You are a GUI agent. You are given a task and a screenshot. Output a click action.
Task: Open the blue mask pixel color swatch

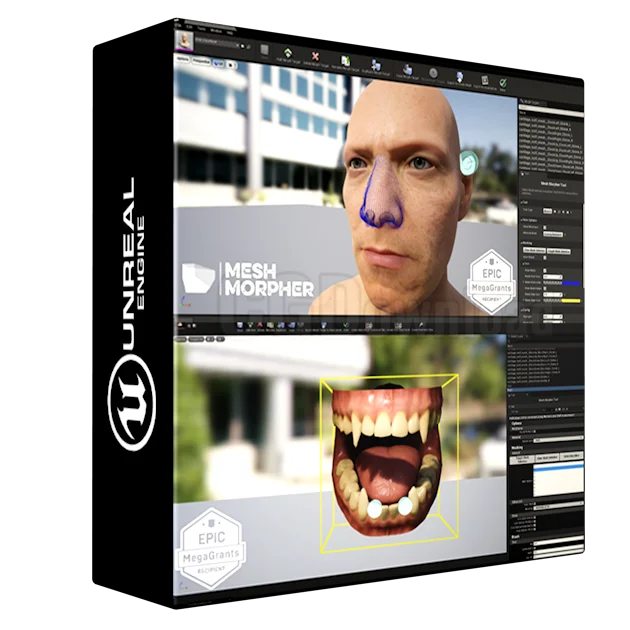pyautogui.click(x=571, y=283)
